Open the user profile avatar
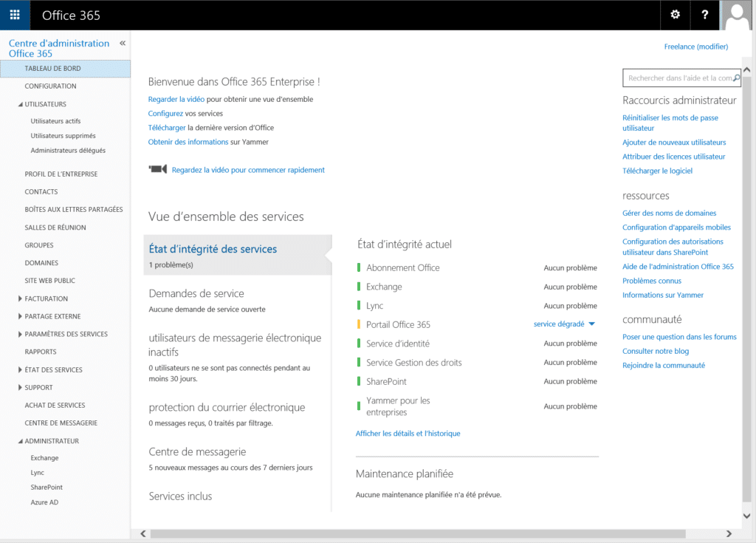This screenshot has width=756, height=543. 738,15
